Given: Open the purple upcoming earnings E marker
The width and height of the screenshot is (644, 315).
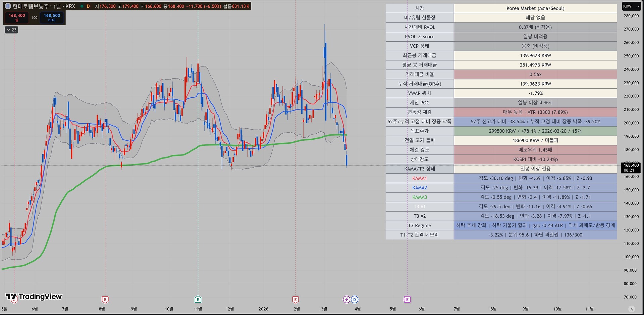Looking at the screenshot, I should click(407, 299).
